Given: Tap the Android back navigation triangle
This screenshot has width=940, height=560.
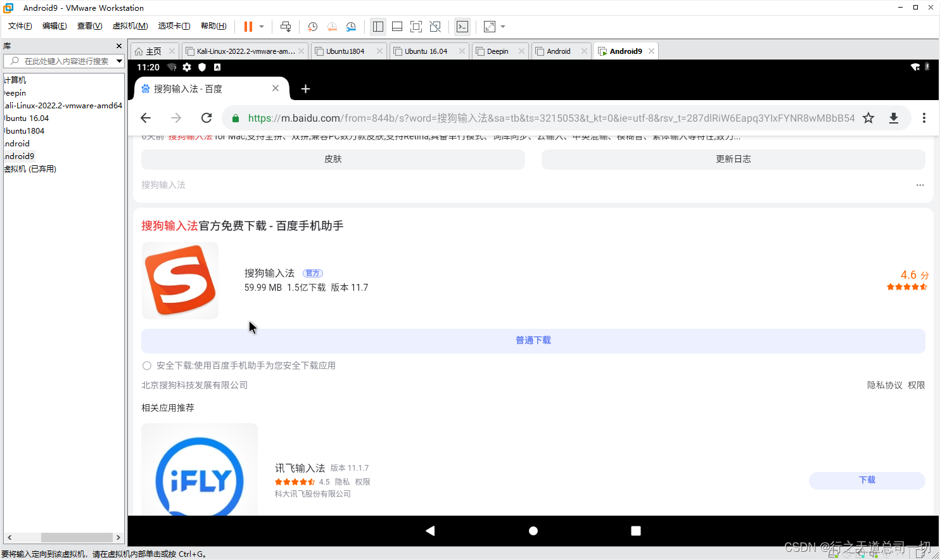Looking at the screenshot, I should point(431,531).
